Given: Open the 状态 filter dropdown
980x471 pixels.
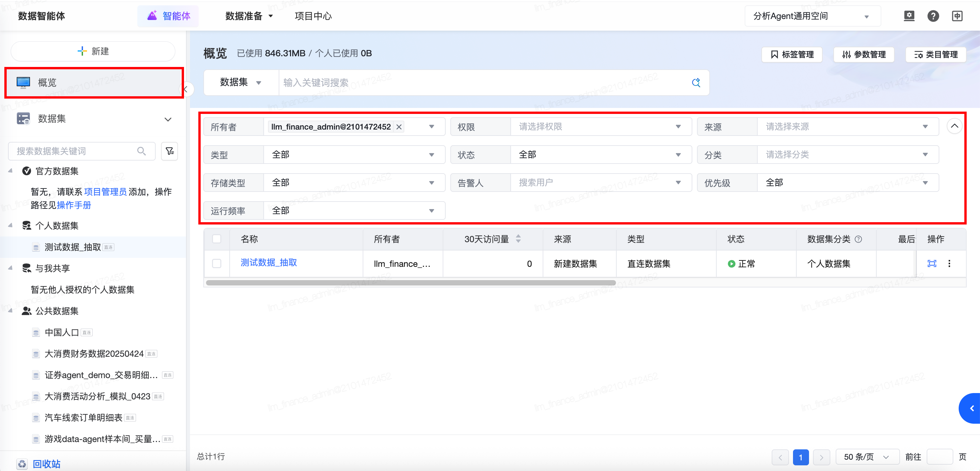Looking at the screenshot, I should pyautogui.click(x=601, y=155).
